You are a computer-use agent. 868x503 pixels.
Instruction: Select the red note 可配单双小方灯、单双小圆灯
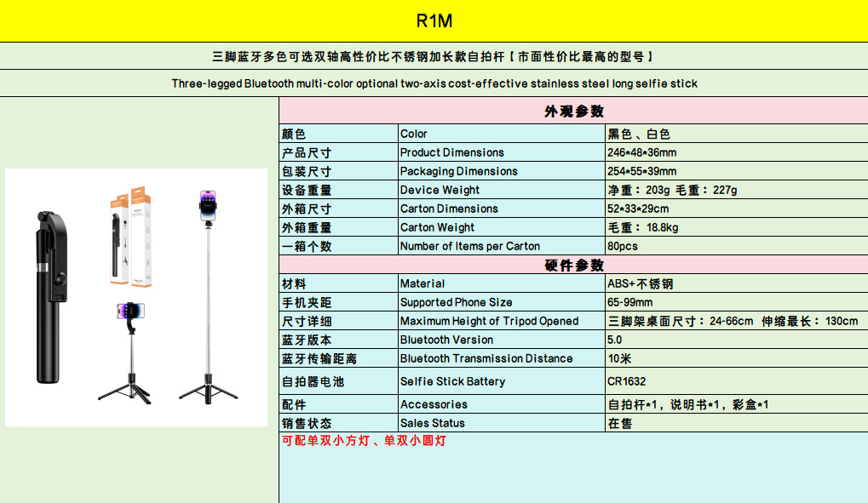point(364,441)
